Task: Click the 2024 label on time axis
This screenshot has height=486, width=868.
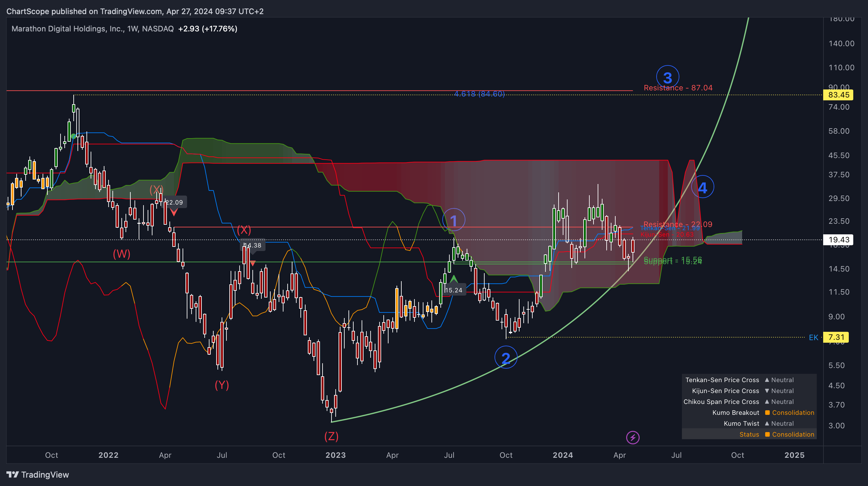Action: click(x=562, y=455)
